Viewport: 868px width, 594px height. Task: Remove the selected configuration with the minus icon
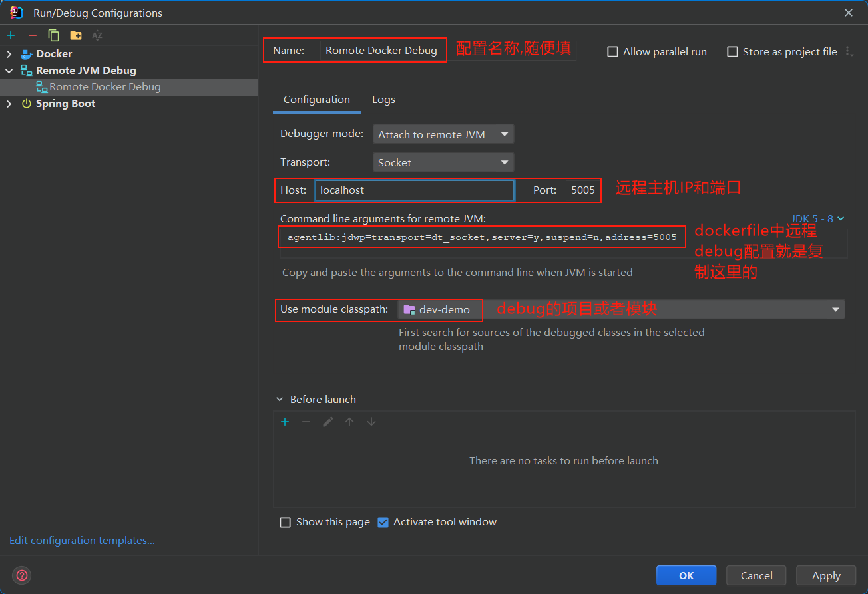32,35
